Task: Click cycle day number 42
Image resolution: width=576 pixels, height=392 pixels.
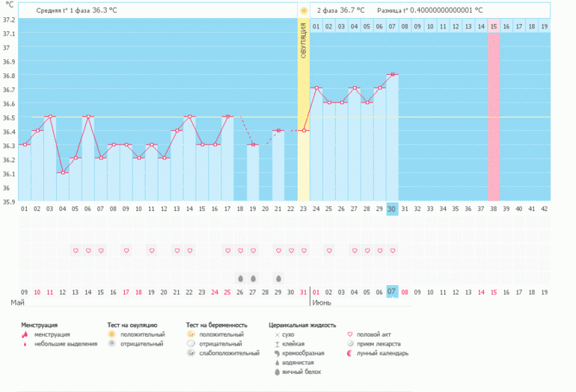Action: point(545,209)
